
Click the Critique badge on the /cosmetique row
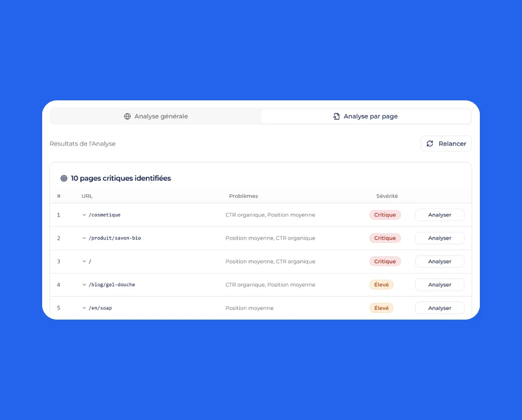[385, 215]
